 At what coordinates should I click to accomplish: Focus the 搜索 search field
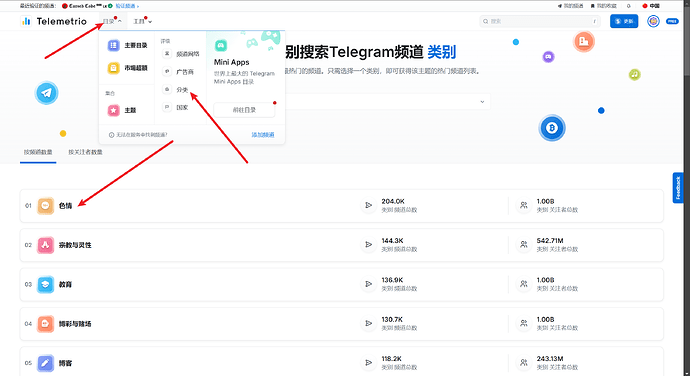[540, 21]
